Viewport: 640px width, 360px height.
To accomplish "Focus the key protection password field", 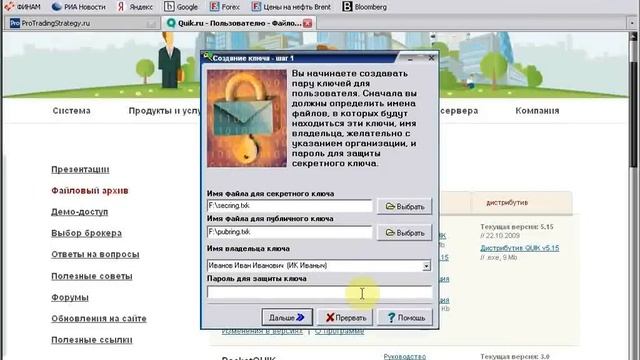I will pyautogui.click(x=319, y=292).
